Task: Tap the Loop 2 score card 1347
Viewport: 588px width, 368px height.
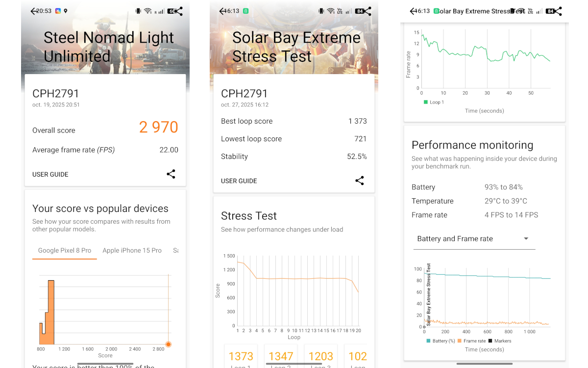Action: (x=281, y=357)
